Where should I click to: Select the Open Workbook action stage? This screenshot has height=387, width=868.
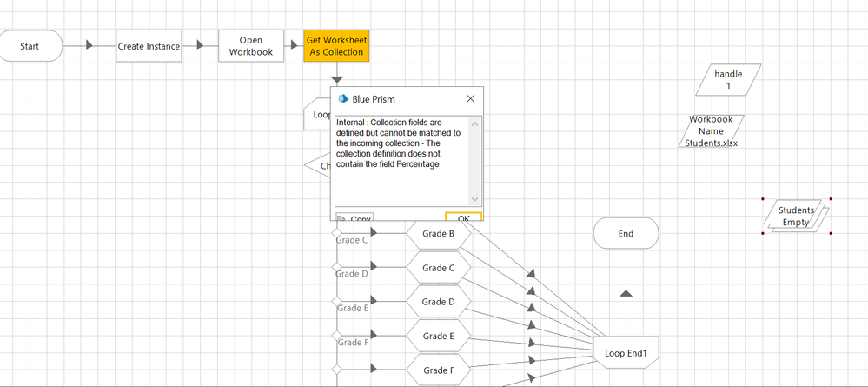pyautogui.click(x=251, y=46)
